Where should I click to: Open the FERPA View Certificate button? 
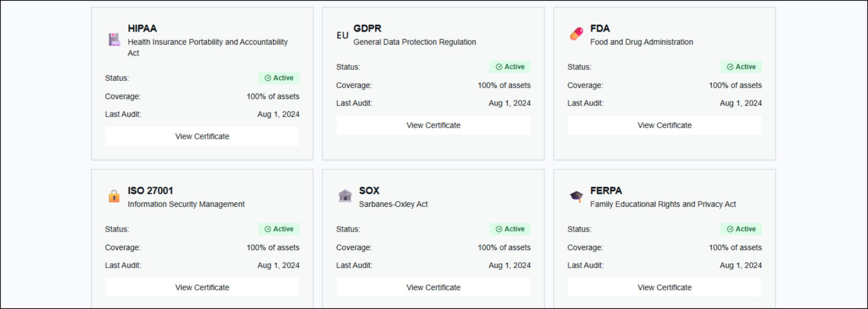664,287
